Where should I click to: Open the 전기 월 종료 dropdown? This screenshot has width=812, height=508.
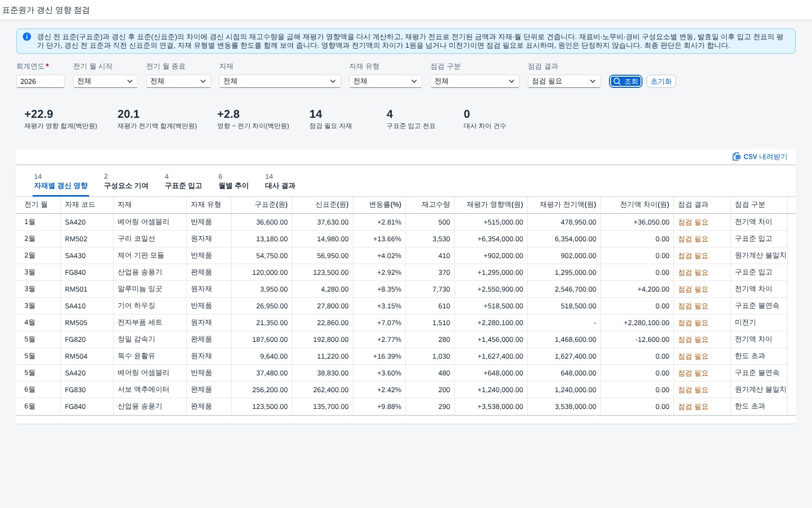179,81
